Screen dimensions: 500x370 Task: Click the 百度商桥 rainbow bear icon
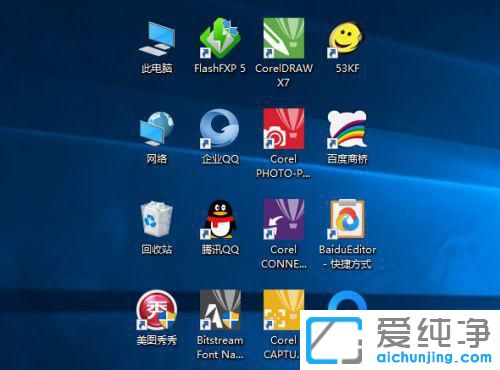click(347, 129)
